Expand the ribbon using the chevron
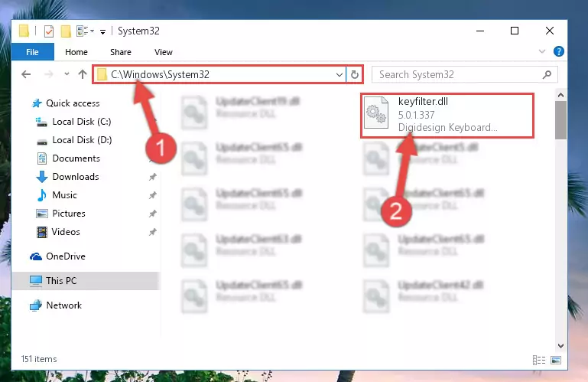This screenshot has height=382, width=588. point(542,51)
